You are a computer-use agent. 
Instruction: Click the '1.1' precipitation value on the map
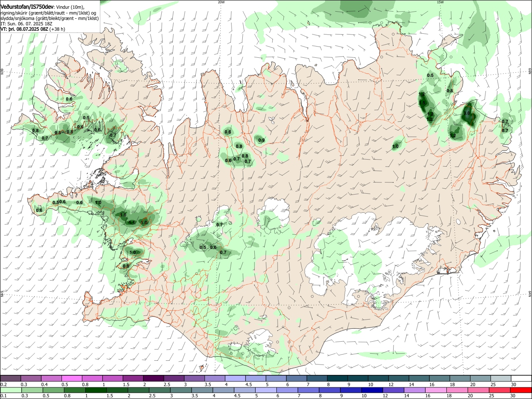132,223
